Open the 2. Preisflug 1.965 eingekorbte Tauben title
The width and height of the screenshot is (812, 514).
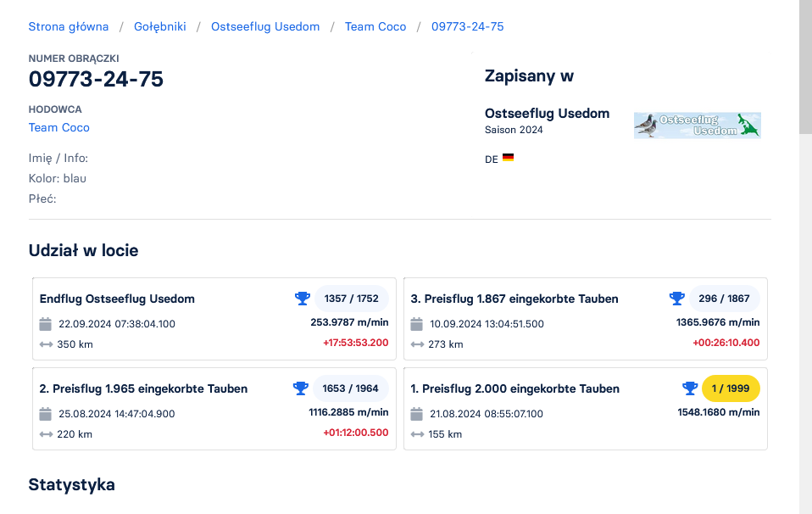click(143, 388)
